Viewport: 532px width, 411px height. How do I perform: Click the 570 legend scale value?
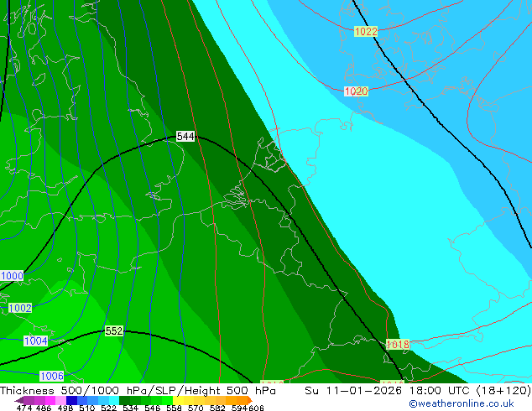(196, 408)
